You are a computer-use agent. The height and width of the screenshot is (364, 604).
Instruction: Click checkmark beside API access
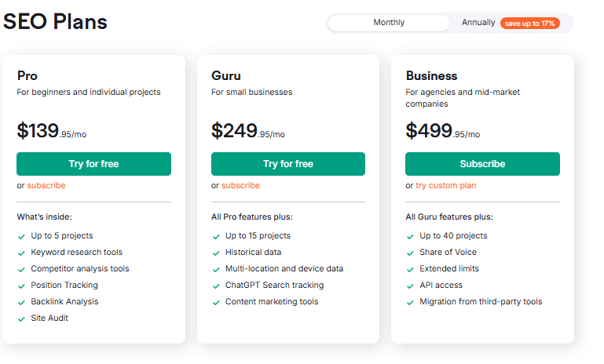(x=410, y=286)
